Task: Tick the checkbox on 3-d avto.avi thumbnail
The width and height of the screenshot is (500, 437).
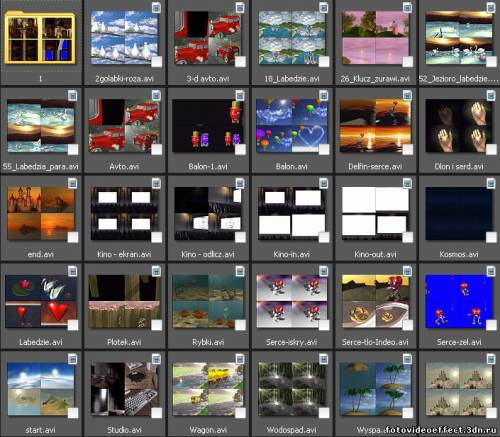Action: pyautogui.click(x=240, y=62)
